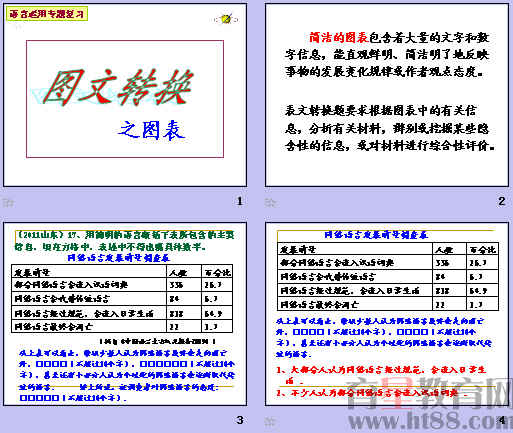Select slide 4 showing the red answer text
Viewport: 513px width, 433px height.
click(x=387, y=314)
